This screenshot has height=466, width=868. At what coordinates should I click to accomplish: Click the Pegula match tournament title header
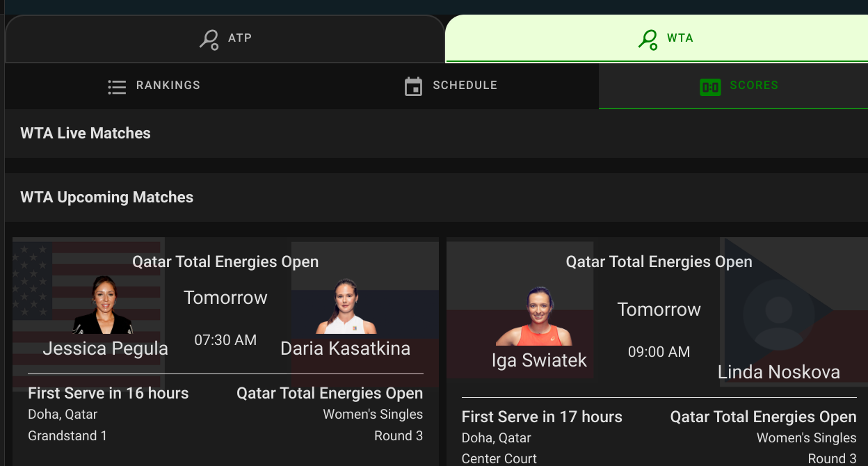[225, 262]
